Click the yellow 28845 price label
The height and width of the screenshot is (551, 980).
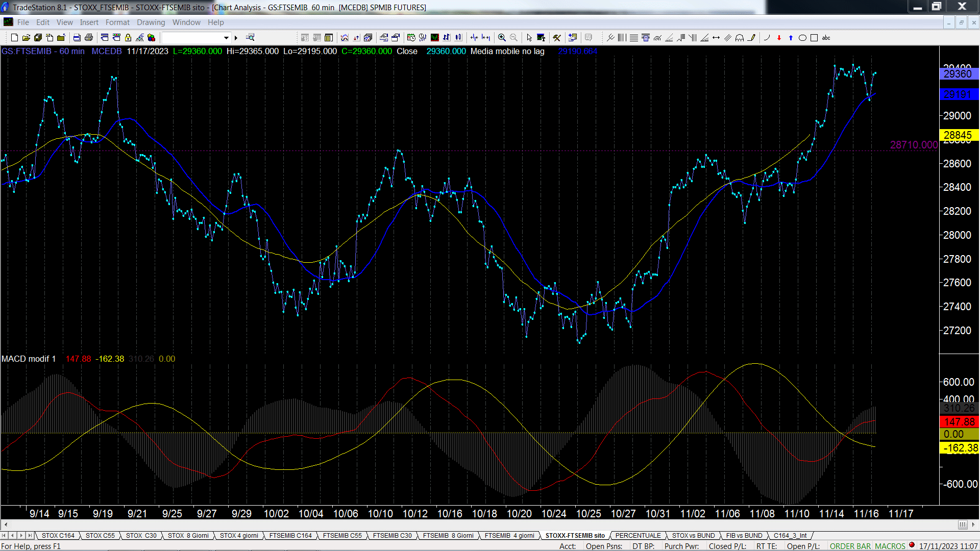[959, 135]
